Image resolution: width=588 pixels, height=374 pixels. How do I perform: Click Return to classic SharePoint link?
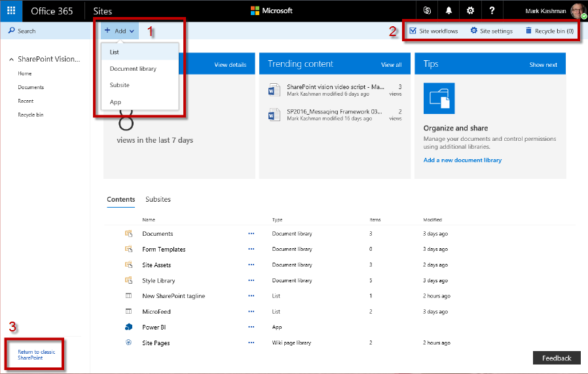pos(37,355)
